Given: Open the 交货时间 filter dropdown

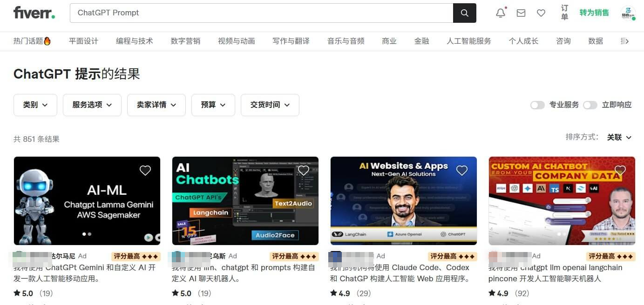Looking at the screenshot, I should tap(270, 105).
